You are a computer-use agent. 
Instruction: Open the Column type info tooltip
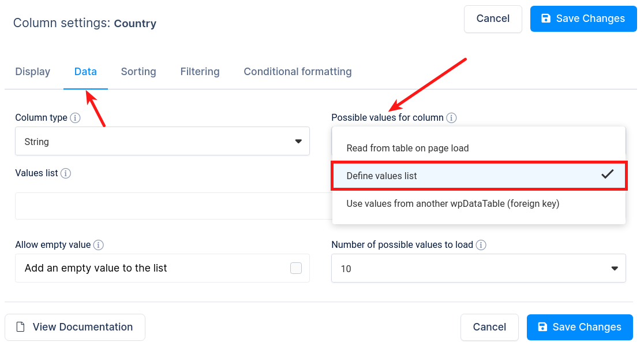(x=75, y=117)
